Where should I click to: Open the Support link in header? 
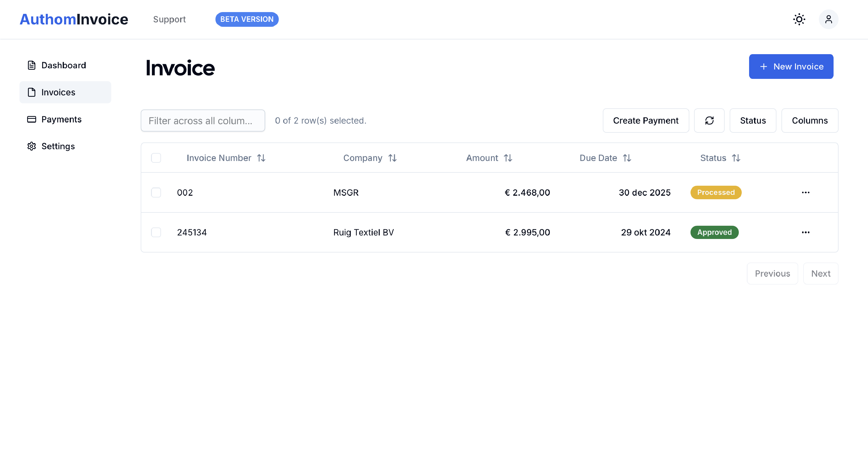169,19
